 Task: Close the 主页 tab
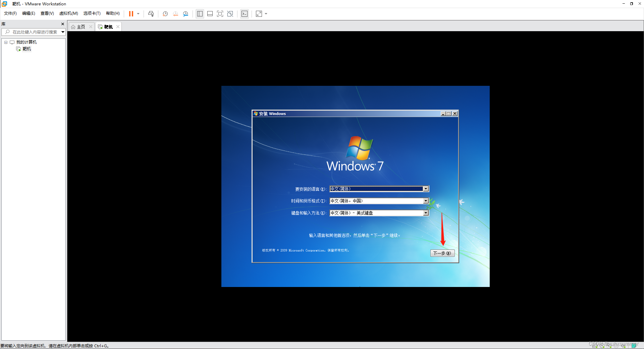coord(91,27)
